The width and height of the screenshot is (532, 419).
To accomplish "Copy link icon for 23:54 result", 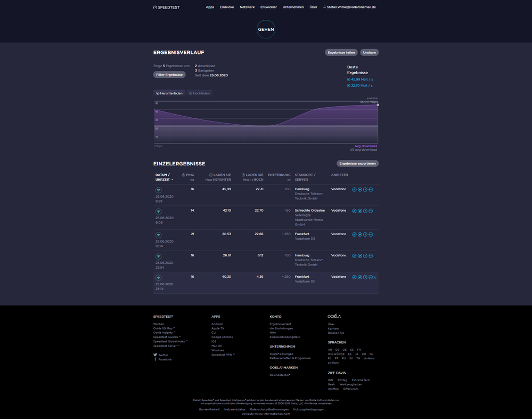I will pos(354,256).
